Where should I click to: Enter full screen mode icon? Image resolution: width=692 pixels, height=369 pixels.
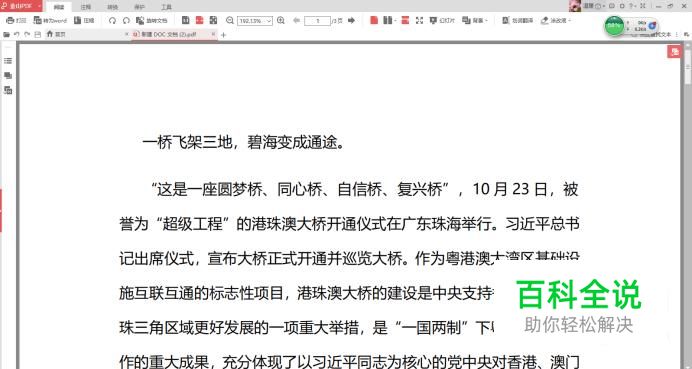[x=420, y=20]
